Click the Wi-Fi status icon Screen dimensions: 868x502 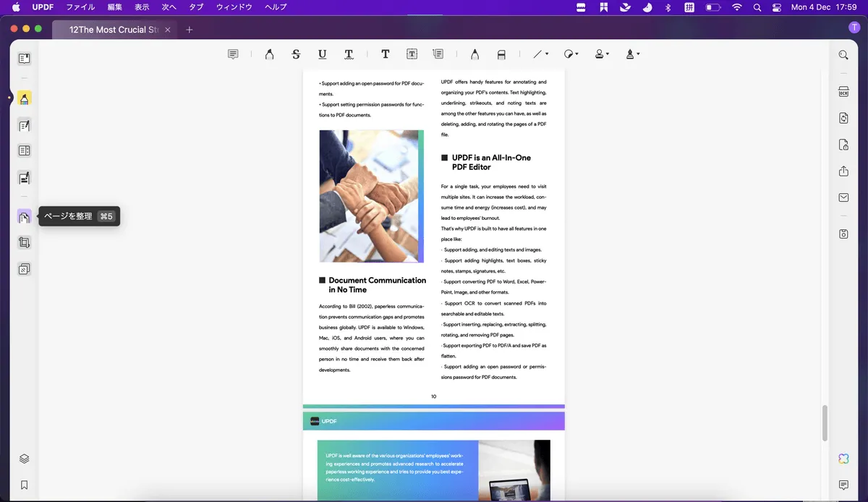(x=737, y=7)
